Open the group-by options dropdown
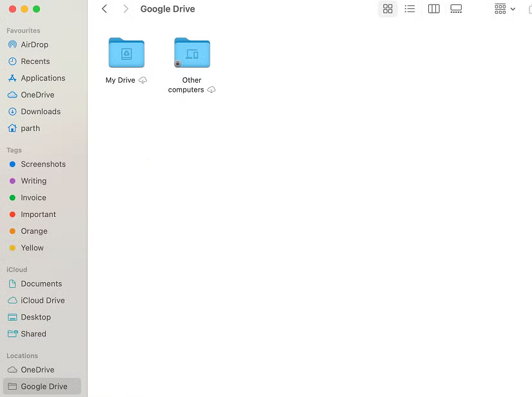This screenshot has height=397, width=532. (x=504, y=9)
